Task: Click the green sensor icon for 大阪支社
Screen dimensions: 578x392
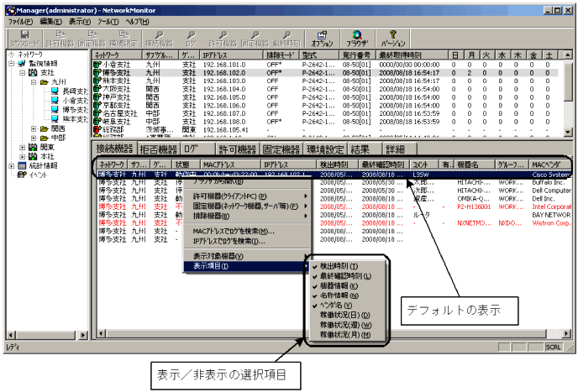Action: [x=97, y=89]
